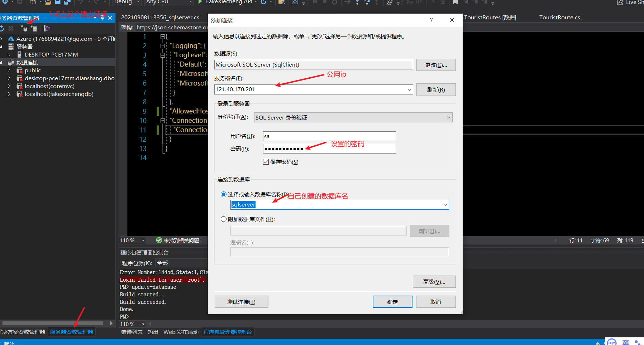This screenshot has height=345, width=644.
Task: Open the 程序包管理器控制台 tab
Action: tap(228, 332)
